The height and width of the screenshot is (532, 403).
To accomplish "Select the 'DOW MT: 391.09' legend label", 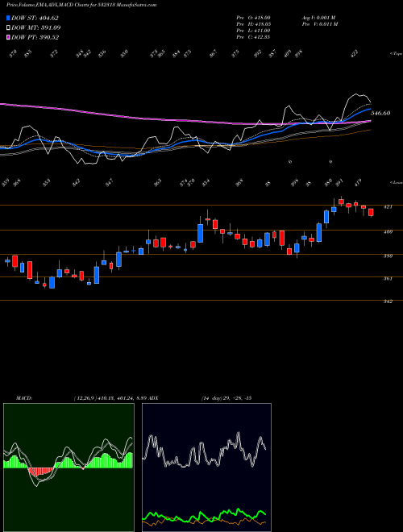I will click(36, 27).
